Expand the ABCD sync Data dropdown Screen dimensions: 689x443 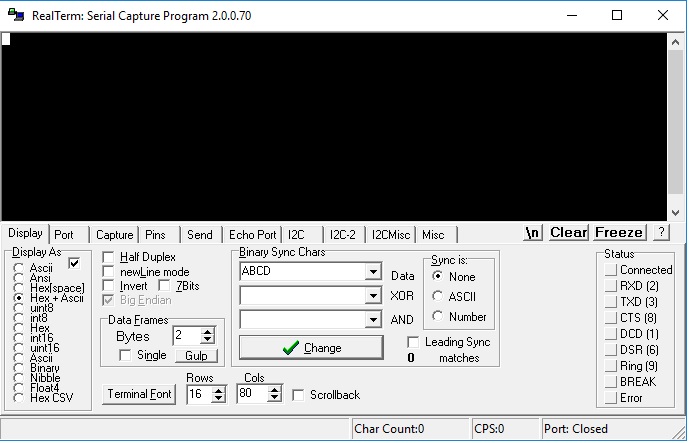click(373, 272)
